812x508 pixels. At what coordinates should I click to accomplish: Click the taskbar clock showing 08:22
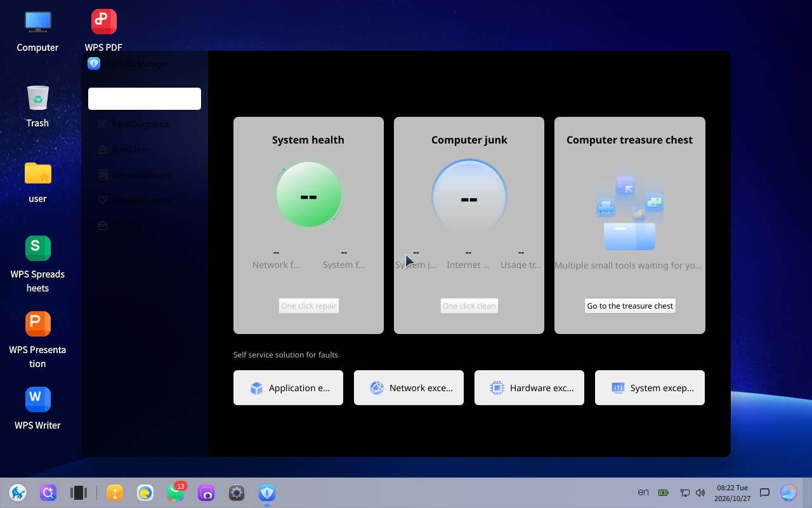pyautogui.click(x=732, y=493)
